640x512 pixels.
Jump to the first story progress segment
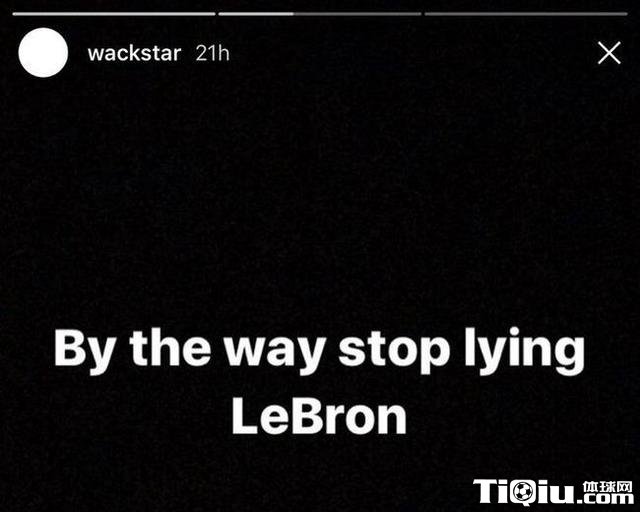pyautogui.click(x=114, y=14)
